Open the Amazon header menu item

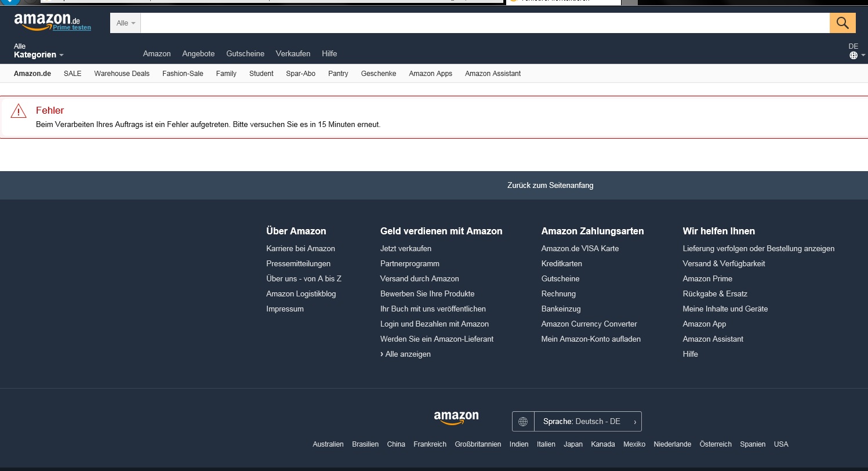tap(157, 53)
